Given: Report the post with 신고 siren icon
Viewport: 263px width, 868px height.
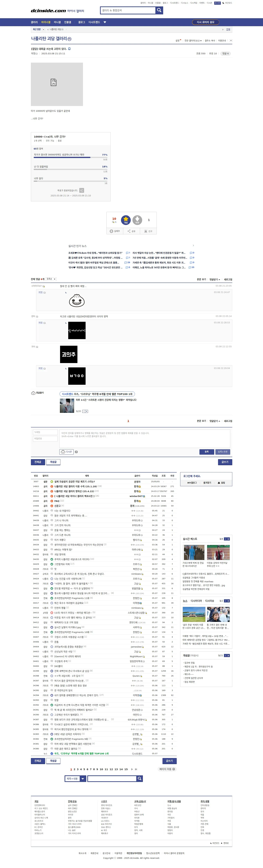Looking at the screenshot, I should [148, 231].
